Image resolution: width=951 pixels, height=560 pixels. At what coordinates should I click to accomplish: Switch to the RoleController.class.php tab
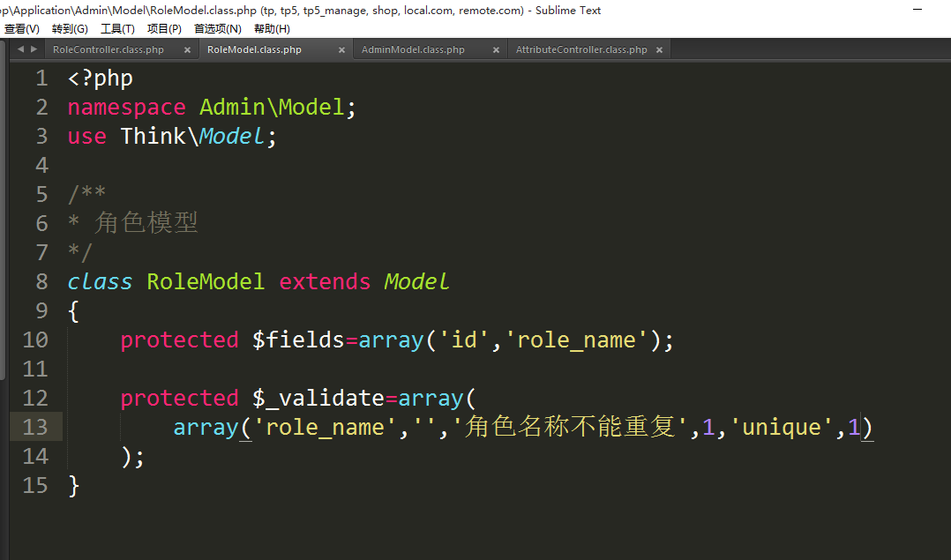(x=108, y=50)
